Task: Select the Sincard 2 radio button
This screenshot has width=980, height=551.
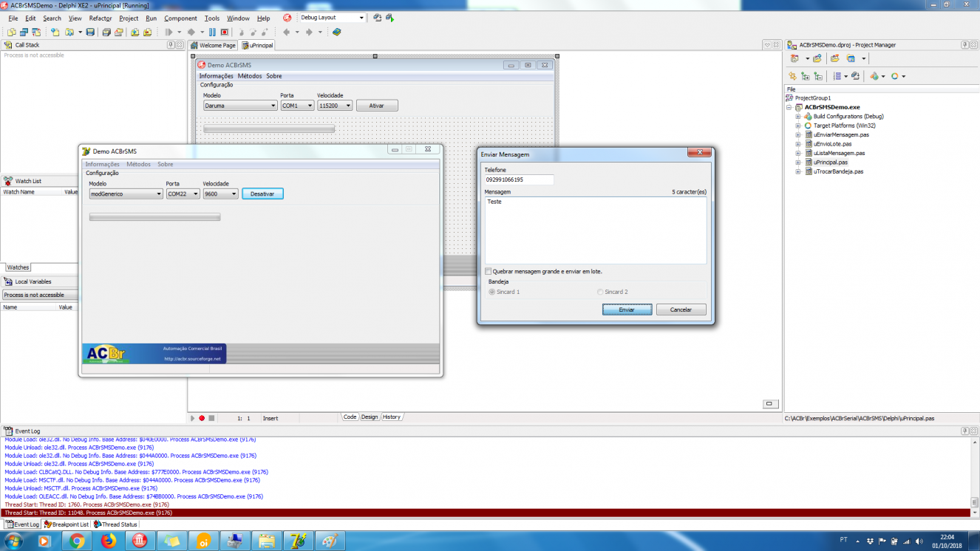Action: click(x=600, y=292)
